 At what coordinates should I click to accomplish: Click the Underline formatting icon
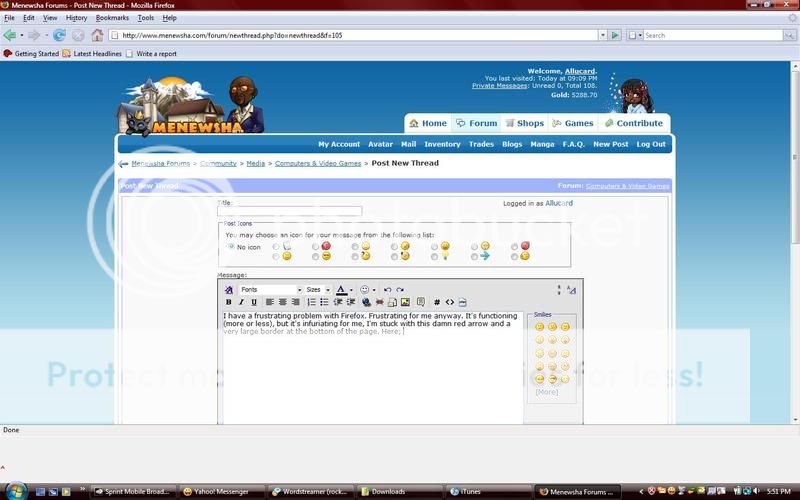coord(253,302)
